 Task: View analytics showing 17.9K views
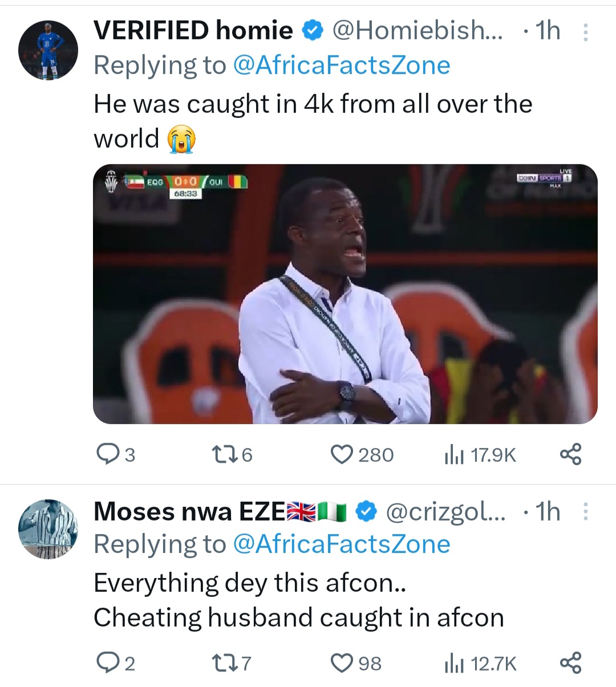pyautogui.click(x=455, y=454)
